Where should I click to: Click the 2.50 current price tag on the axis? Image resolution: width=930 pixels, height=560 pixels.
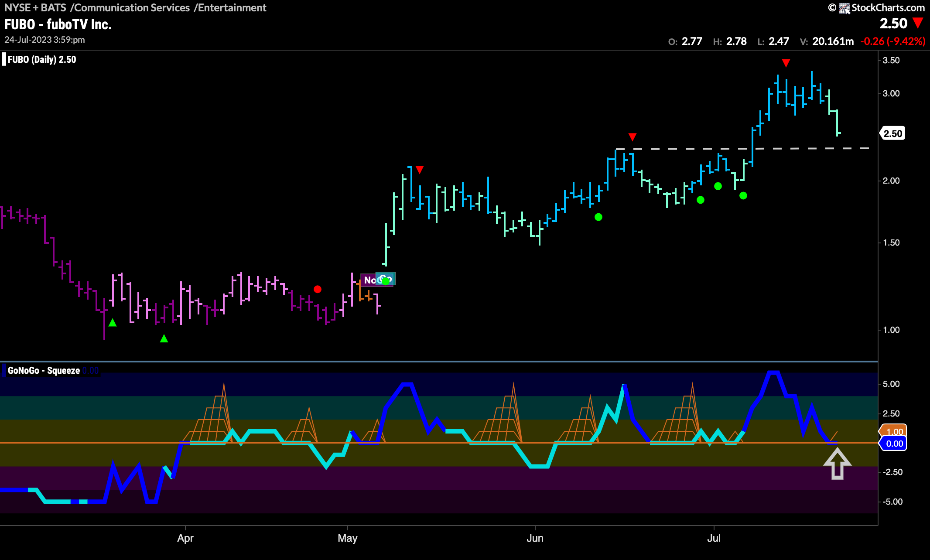(x=892, y=133)
